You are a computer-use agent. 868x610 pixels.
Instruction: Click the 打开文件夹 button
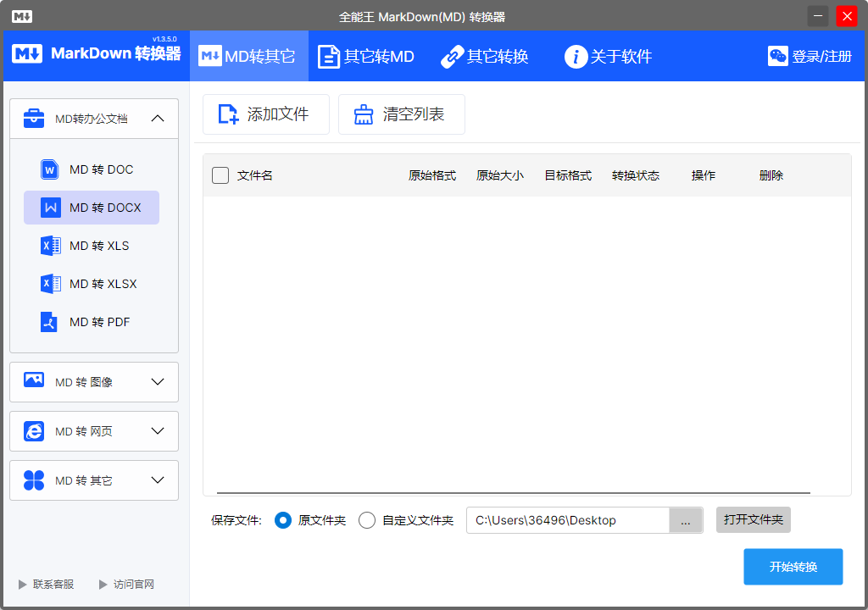coord(754,520)
